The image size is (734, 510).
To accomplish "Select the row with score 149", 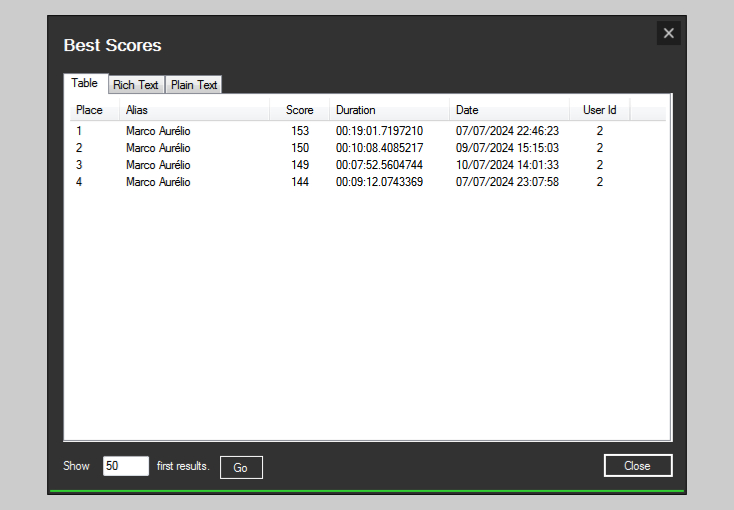I will click(x=300, y=165).
